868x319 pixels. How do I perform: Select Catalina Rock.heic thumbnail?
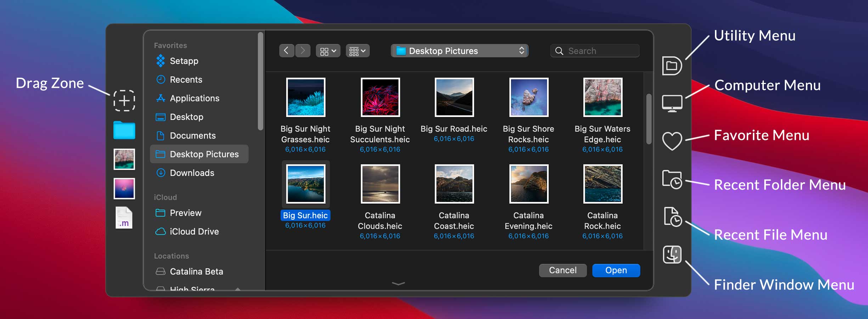coord(603,184)
